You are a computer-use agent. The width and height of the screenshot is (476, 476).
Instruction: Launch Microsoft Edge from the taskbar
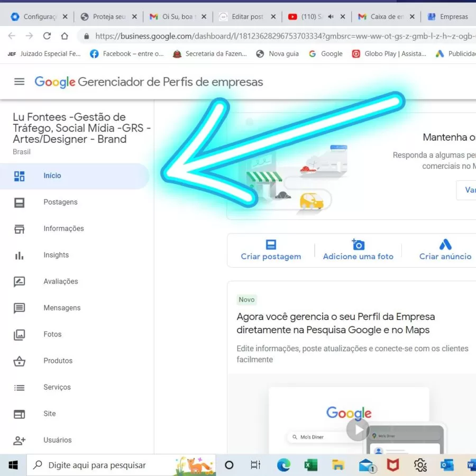[283, 465]
